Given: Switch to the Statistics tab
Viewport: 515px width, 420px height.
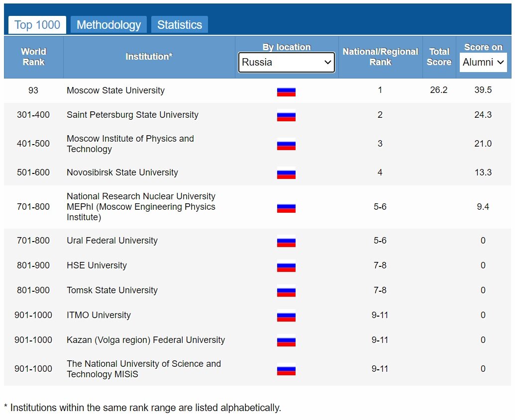Looking at the screenshot, I should [x=179, y=25].
